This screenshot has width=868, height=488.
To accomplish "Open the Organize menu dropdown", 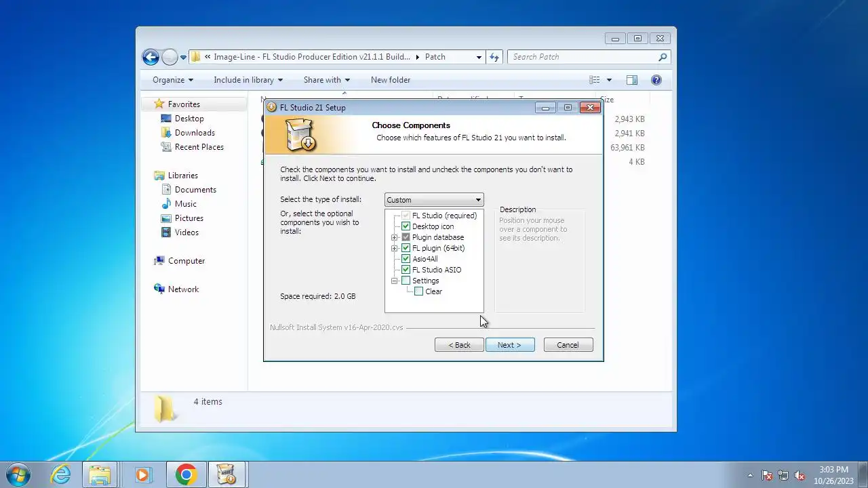I will (173, 80).
